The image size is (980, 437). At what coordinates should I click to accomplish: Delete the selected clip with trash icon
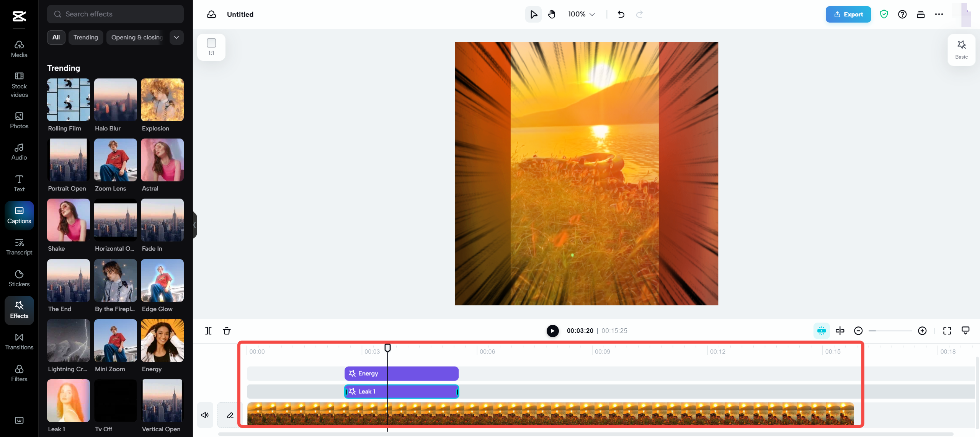227,331
